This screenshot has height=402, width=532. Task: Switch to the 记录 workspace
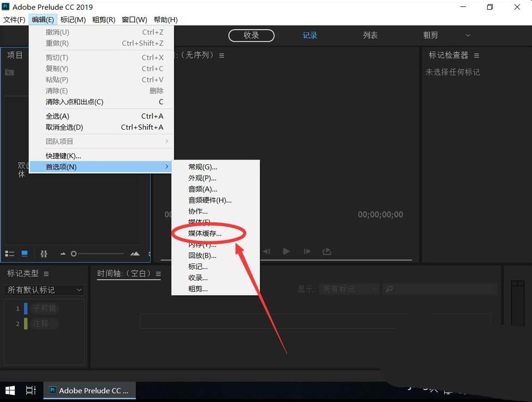(x=310, y=35)
